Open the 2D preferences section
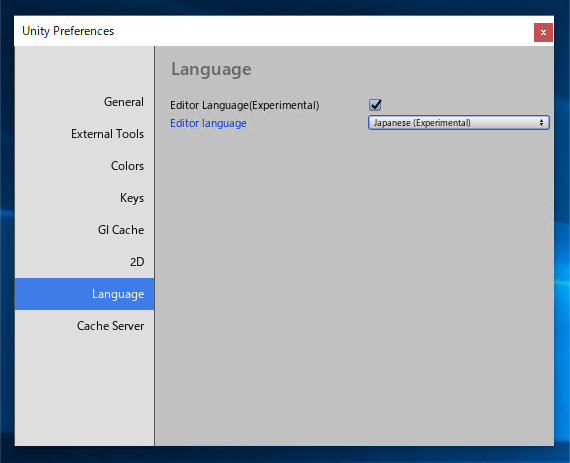 84,262
